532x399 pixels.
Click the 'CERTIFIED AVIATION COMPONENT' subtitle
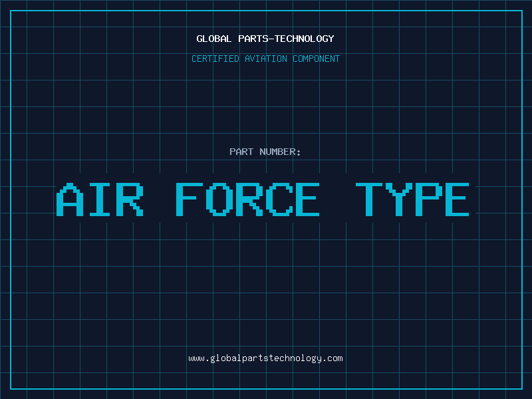click(x=265, y=59)
